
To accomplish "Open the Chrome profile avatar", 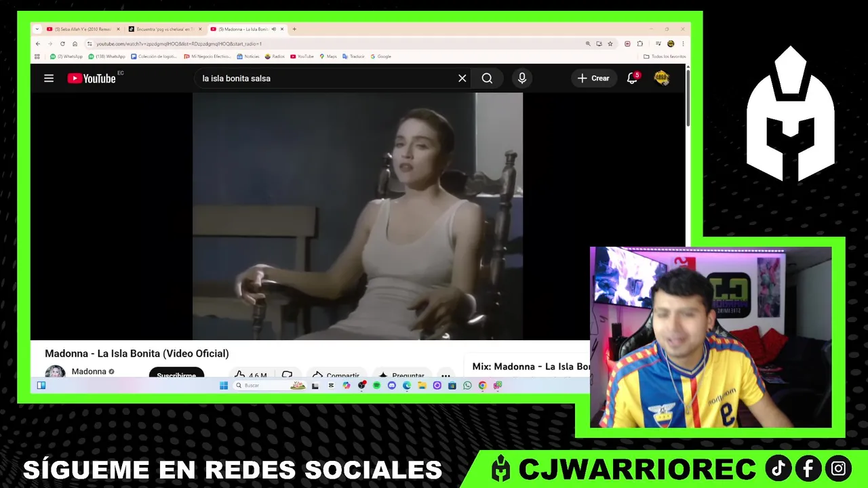I will click(x=671, y=43).
